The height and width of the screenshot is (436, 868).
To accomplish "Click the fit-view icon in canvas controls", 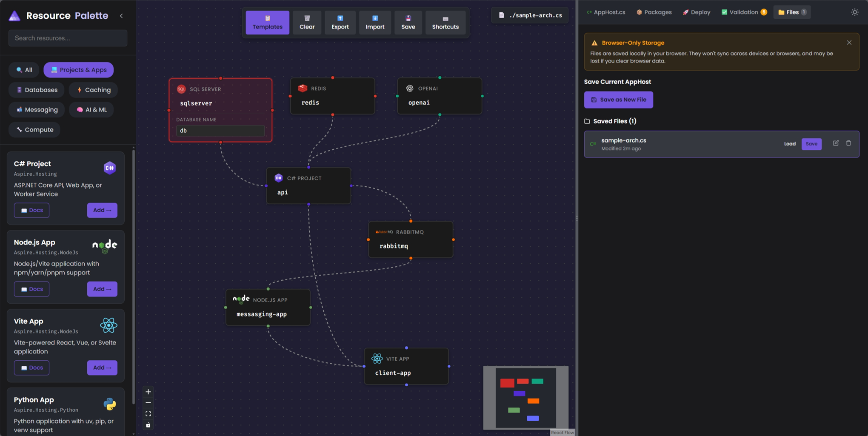I will (148, 413).
